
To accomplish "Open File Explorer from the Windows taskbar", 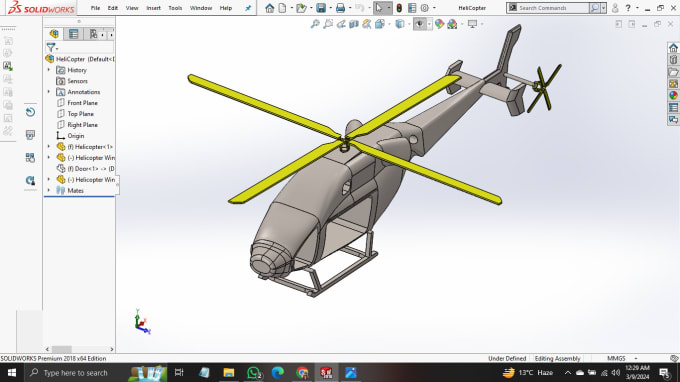I will tap(229, 372).
